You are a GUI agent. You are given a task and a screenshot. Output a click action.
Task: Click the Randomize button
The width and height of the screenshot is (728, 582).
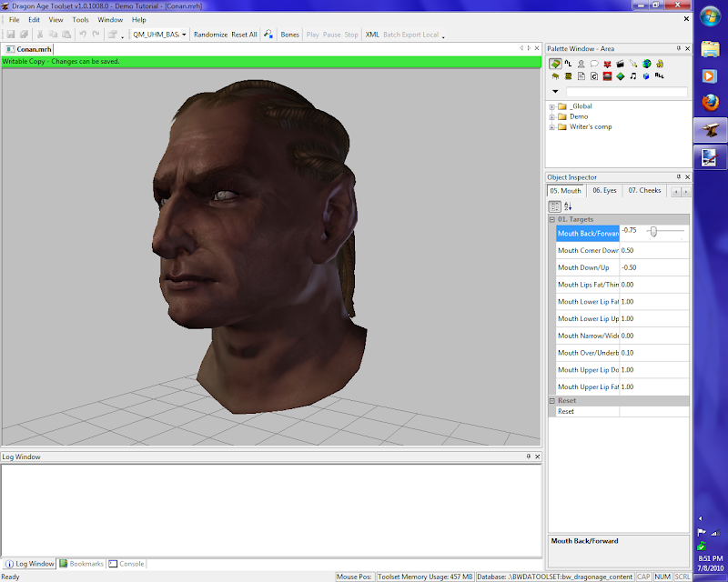click(x=210, y=35)
